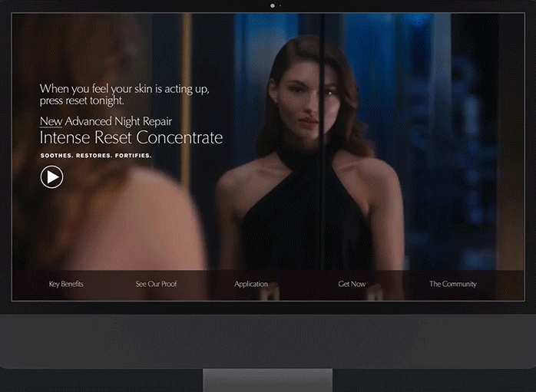This screenshot has width=536, height=392.
Task: Go to See Our Proof section
Action: [156, 284]
